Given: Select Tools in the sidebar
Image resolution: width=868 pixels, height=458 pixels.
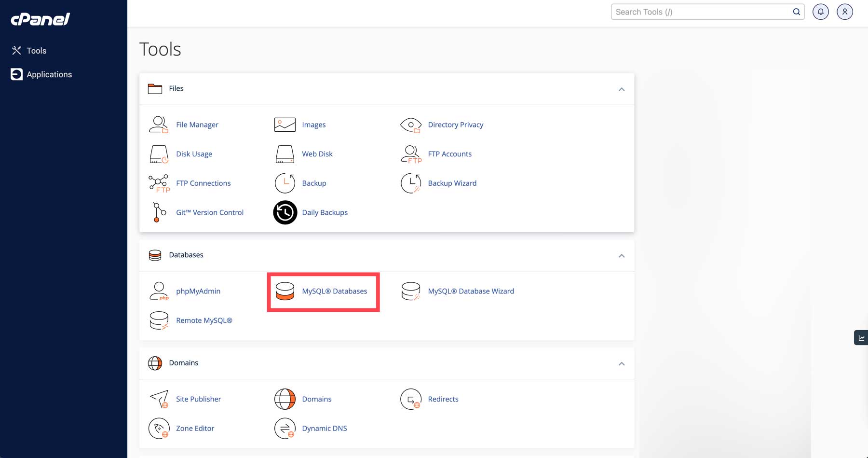Looking at the screenshot, I should (x=37, y=50).
